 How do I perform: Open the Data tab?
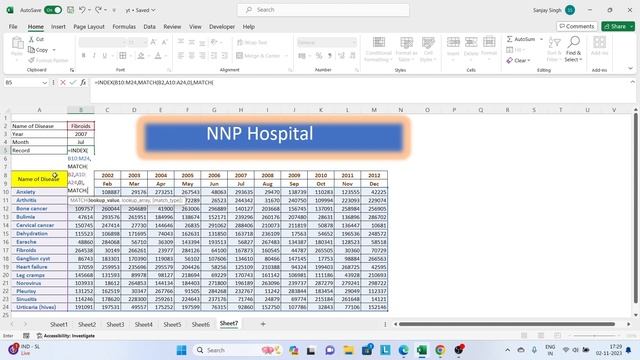149,27
